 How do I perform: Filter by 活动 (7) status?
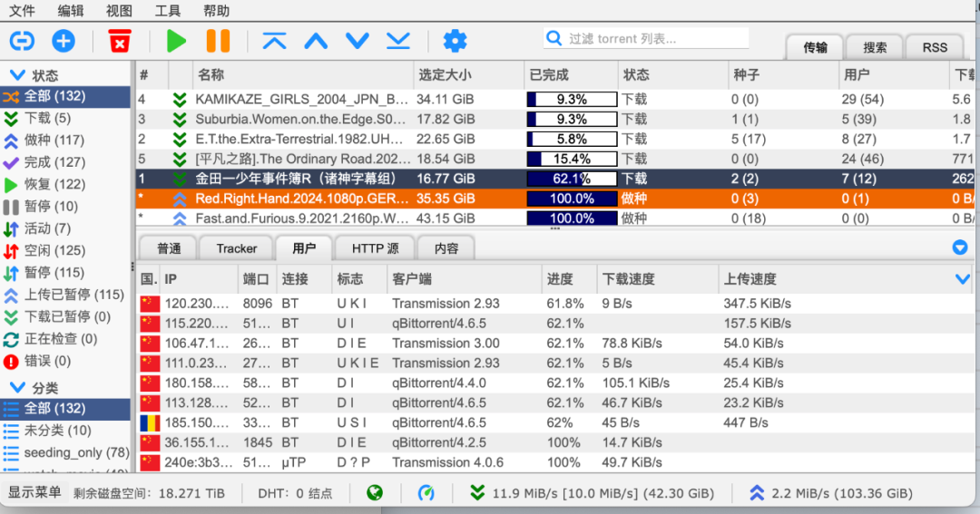point(65,228)
